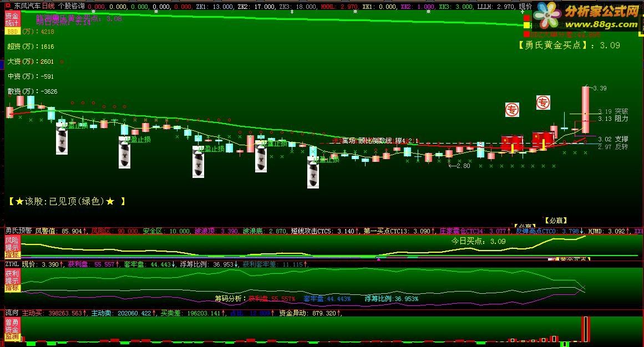Click the top red legend square
The height and width of the screenshot is (347, 644).
526,18
